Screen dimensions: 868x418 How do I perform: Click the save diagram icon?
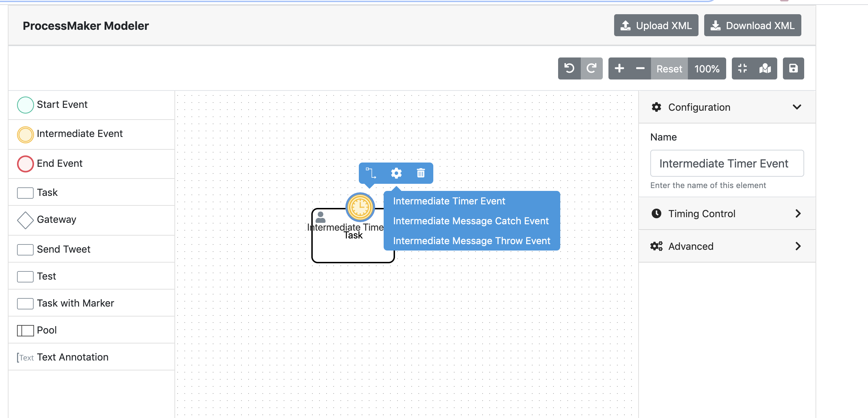[793, 68]
